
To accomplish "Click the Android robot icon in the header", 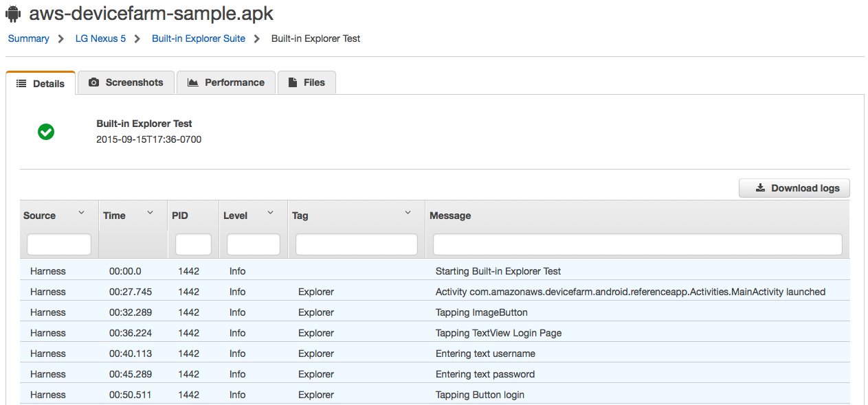I will tap(12, 13).
